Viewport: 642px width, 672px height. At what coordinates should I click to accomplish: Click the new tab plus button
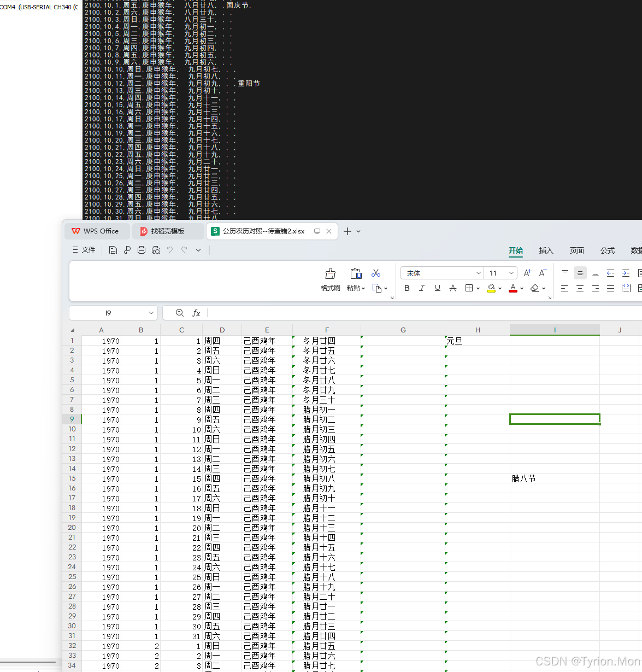(x=347, y=231)
